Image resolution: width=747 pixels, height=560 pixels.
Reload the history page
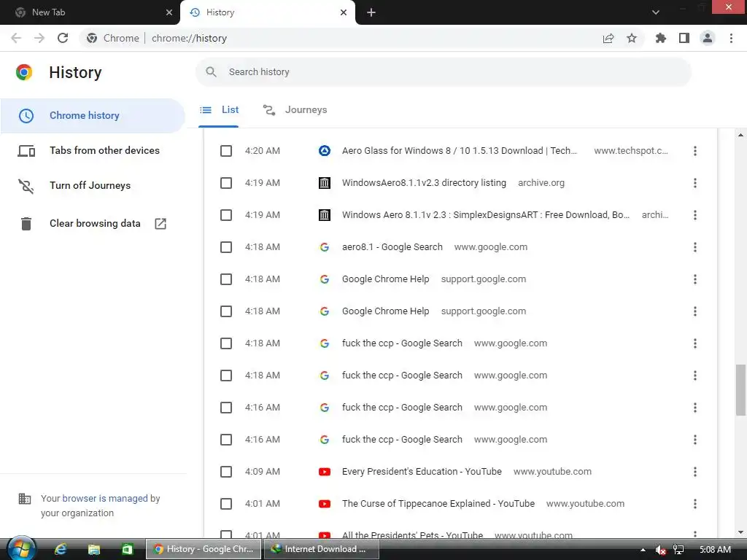click(x=63, y=38)
